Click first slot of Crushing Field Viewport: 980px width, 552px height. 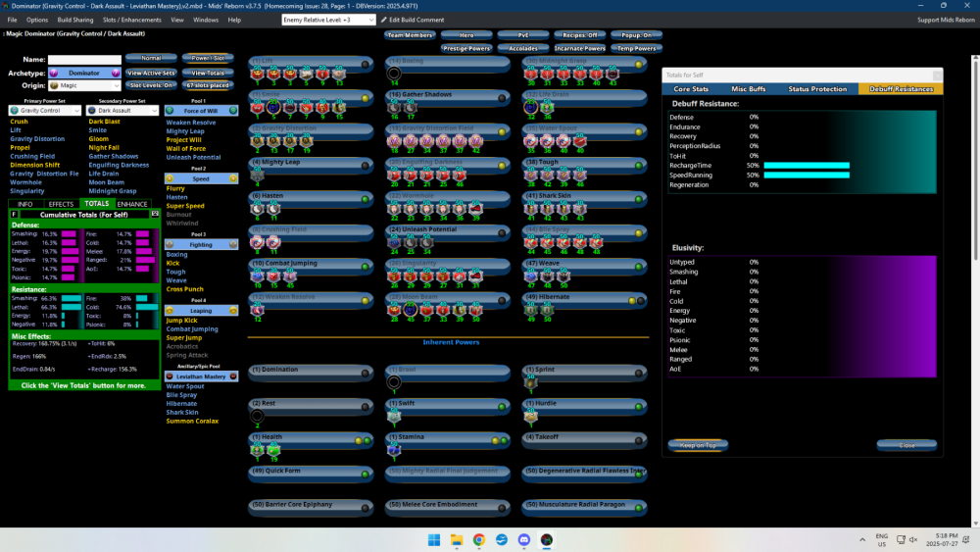point(258,242)
